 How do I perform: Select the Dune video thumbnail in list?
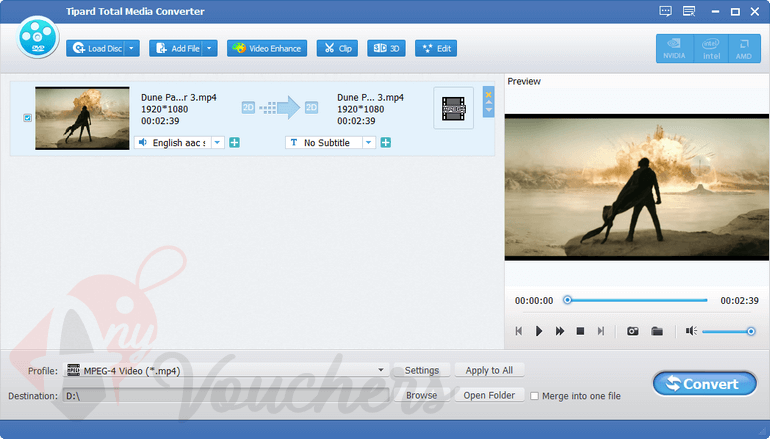(x=82, y=118)
